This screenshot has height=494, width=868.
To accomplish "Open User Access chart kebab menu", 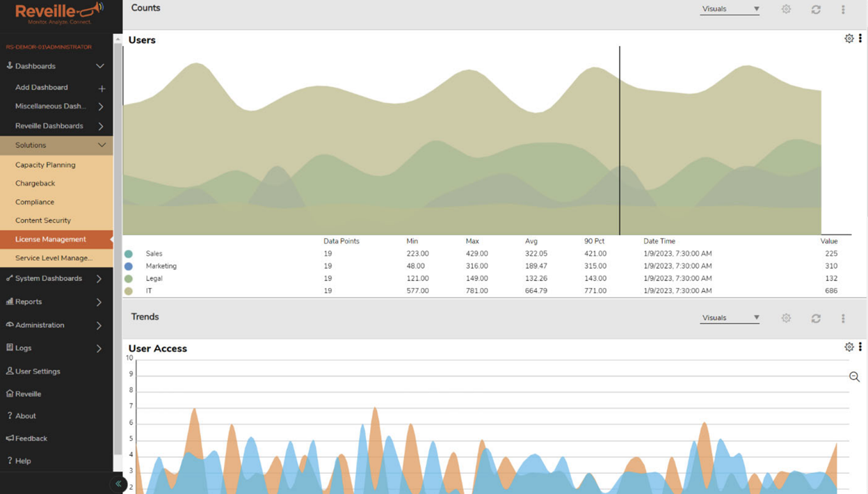I will [860, 347].
